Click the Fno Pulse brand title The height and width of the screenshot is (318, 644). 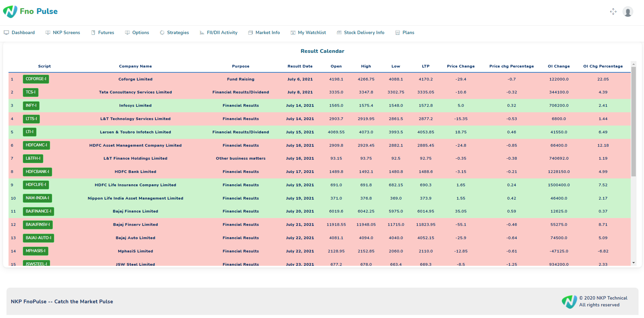point(39,12)
